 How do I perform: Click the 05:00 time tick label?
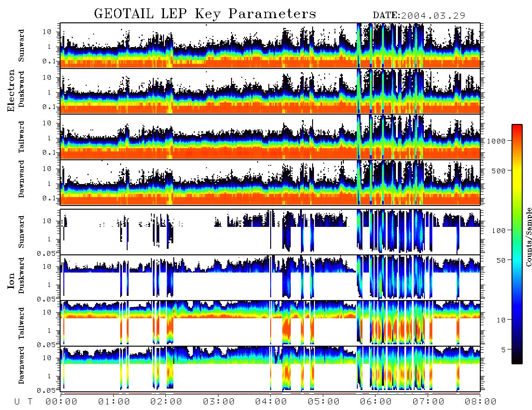click(x=324, y=402)
